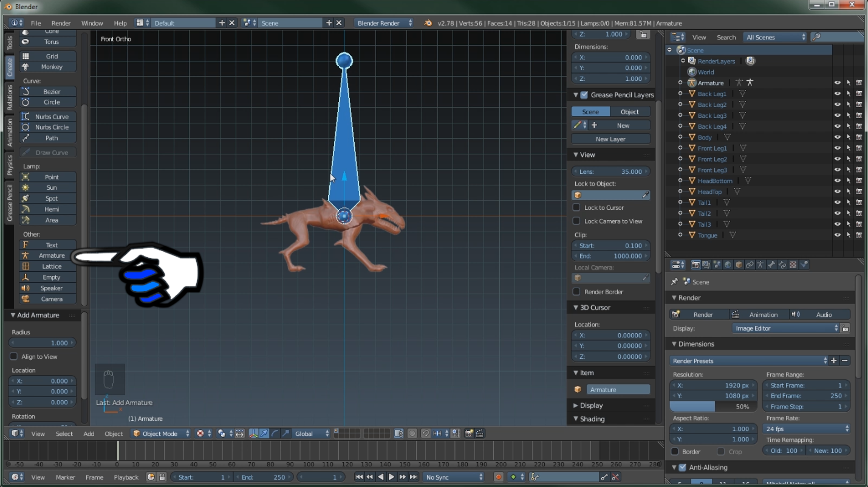Enable Lock Camera to View checkbox
868x487 pixels.
click(x=576, y=221)
